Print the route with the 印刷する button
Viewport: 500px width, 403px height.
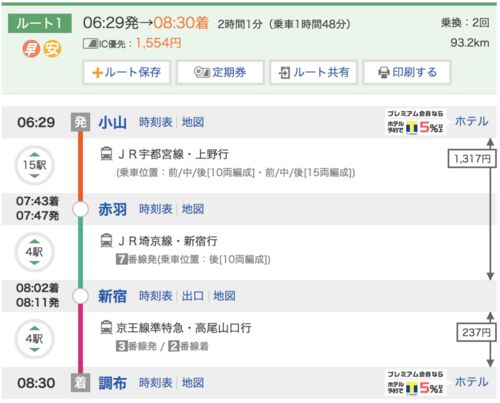[407, 72]
